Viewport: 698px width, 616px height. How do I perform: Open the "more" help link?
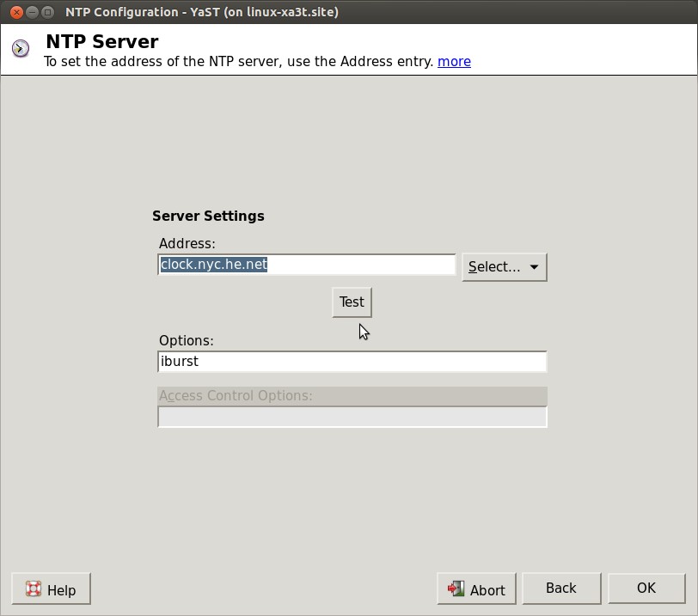(x=454, y=61)
